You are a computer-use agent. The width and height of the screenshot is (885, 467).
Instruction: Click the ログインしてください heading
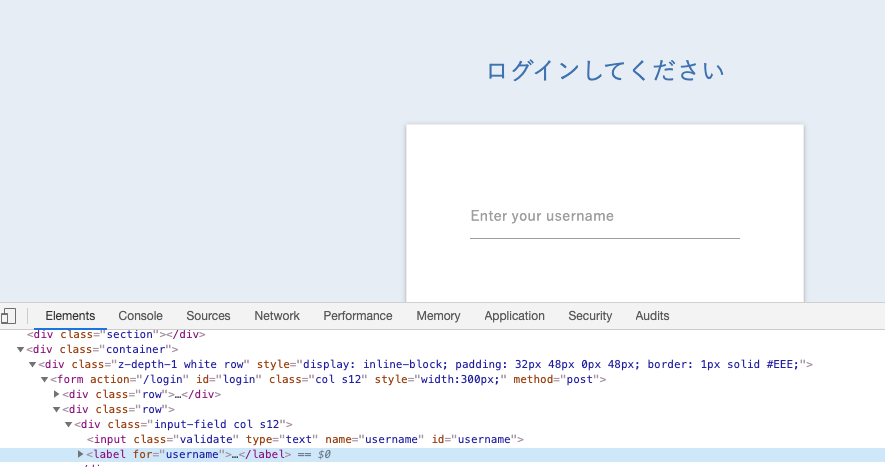605,71
